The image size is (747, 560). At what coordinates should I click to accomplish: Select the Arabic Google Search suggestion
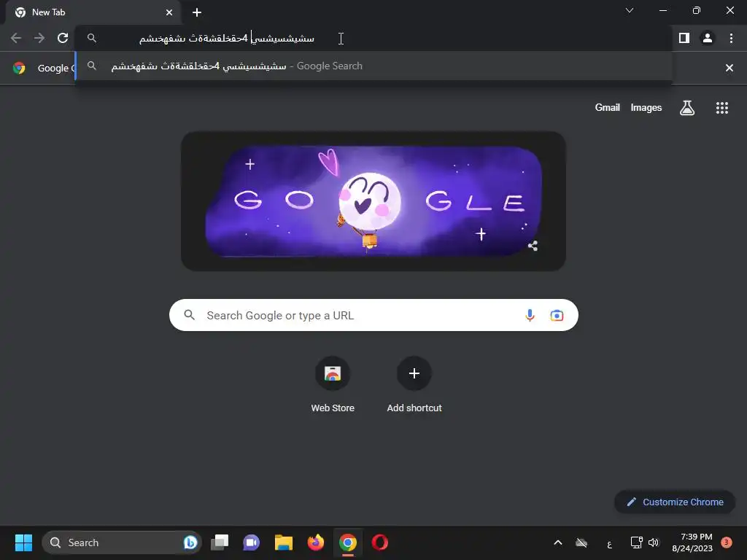(373, 66)
